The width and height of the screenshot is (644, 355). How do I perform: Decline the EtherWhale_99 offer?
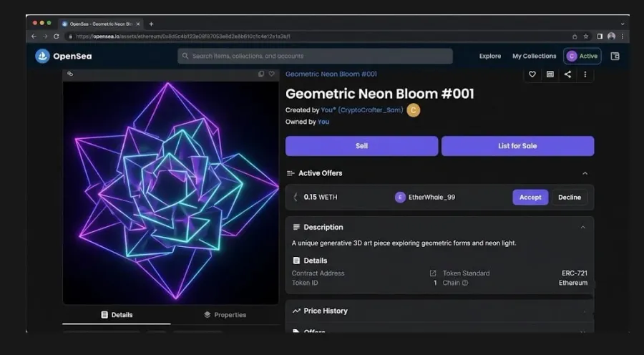tap(570, 198)
